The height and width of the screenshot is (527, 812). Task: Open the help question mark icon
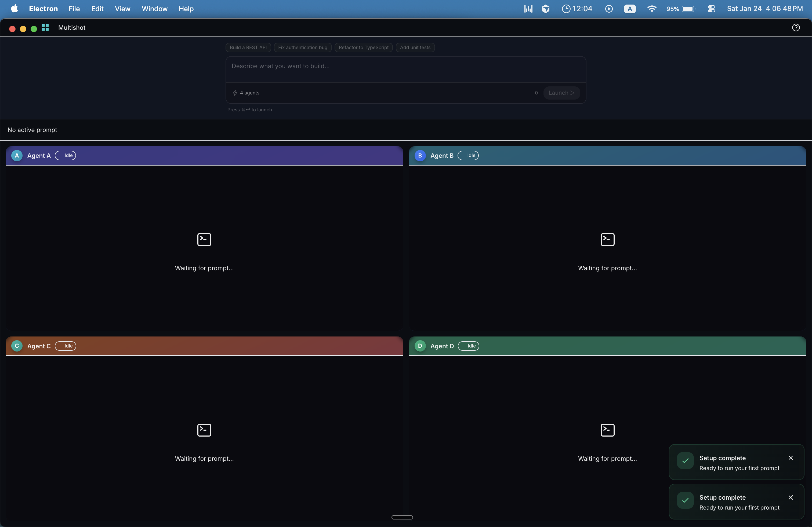point(796,28)
